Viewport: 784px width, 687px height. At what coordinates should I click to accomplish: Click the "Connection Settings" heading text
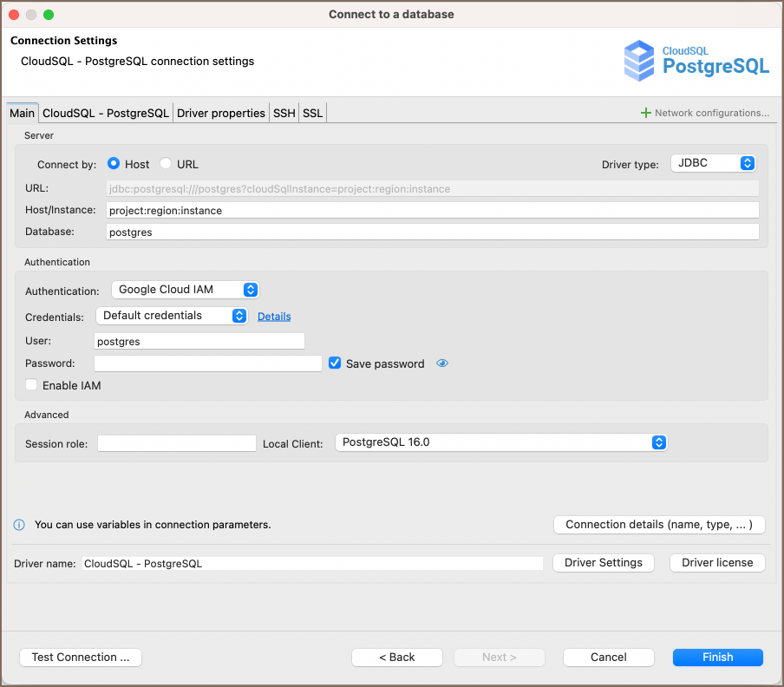(x=64, y=41)
